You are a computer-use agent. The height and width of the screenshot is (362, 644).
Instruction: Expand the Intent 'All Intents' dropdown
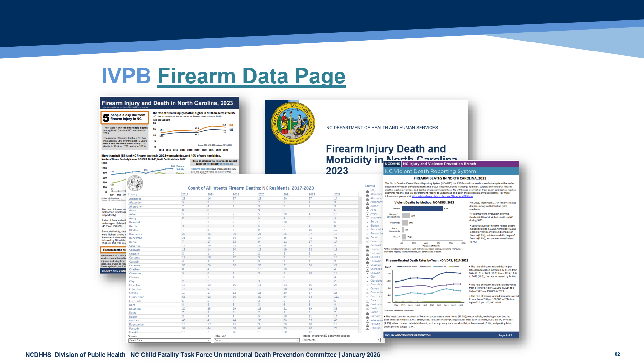coord(342,340)
